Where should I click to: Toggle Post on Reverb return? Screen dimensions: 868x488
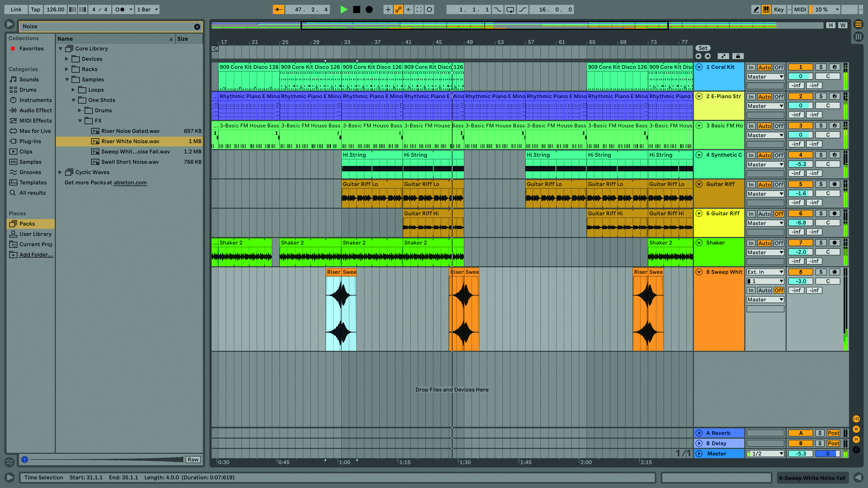833,433
